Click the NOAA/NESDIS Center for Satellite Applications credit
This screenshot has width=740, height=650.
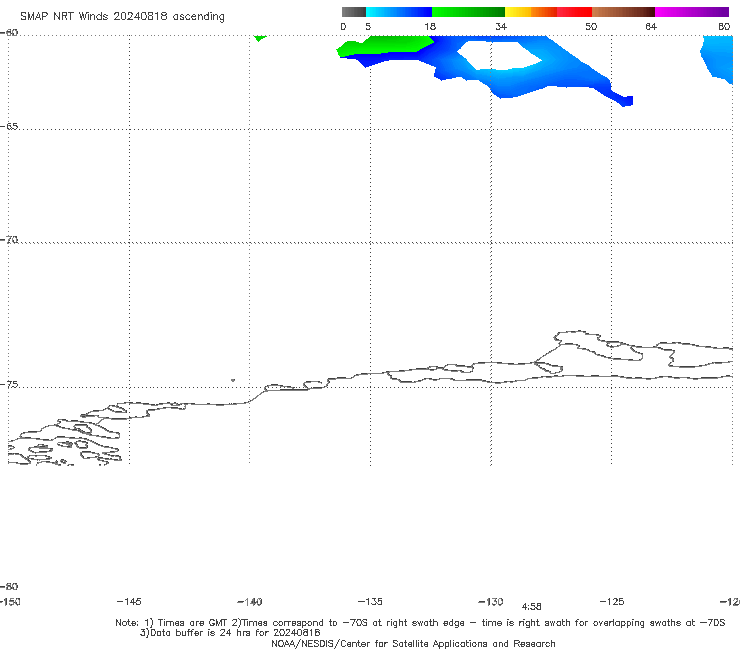413,643
